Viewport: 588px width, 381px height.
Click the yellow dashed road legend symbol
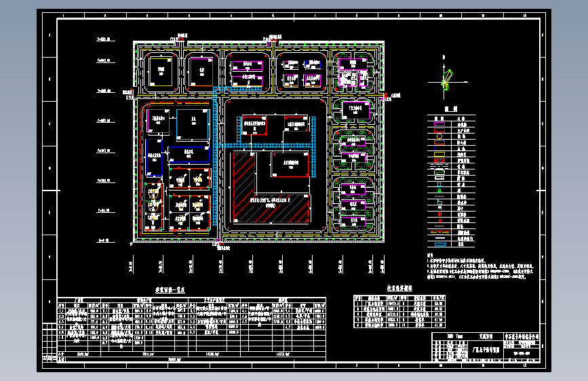point(439,166)
